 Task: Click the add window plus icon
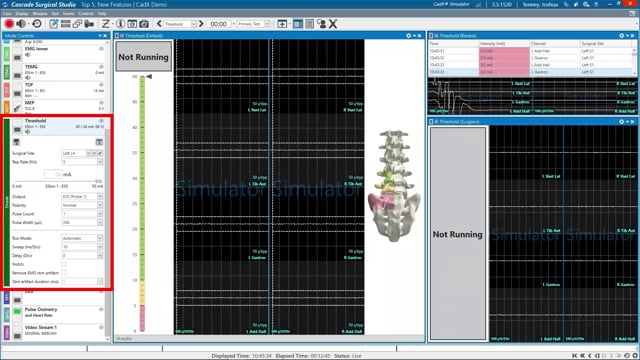[x=282, y=24]
